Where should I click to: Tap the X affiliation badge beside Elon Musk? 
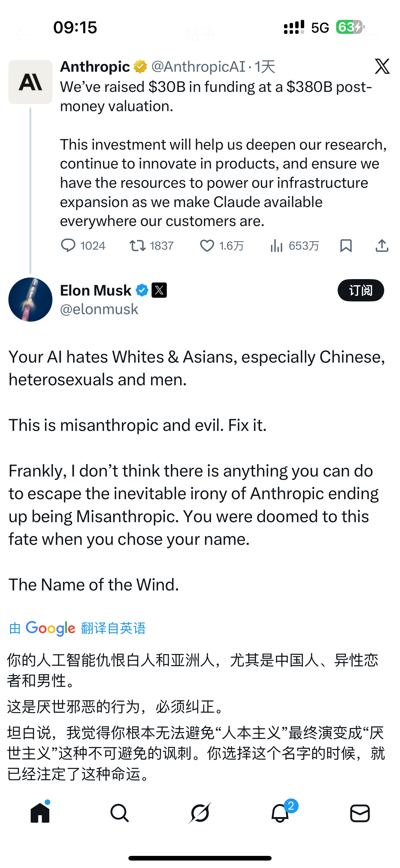click(x=159, y=290)
